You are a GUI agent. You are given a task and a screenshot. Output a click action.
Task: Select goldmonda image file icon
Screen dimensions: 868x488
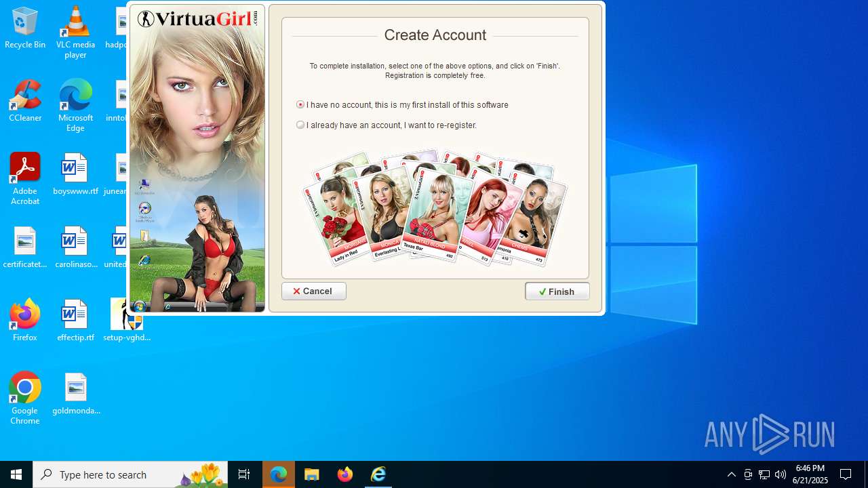pos(75,394)
